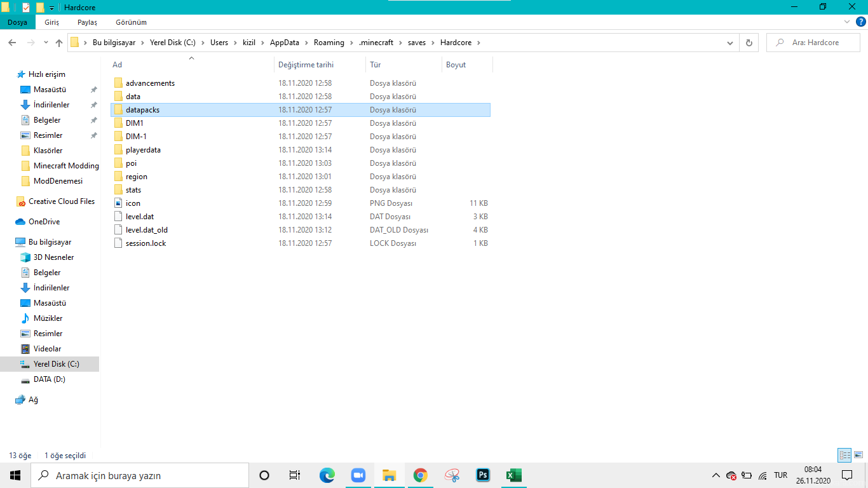This screenshot has width=868, height=488.
Task: Select Bu bilgisayar in the navigation pane
Action: (x=50, y=242)
